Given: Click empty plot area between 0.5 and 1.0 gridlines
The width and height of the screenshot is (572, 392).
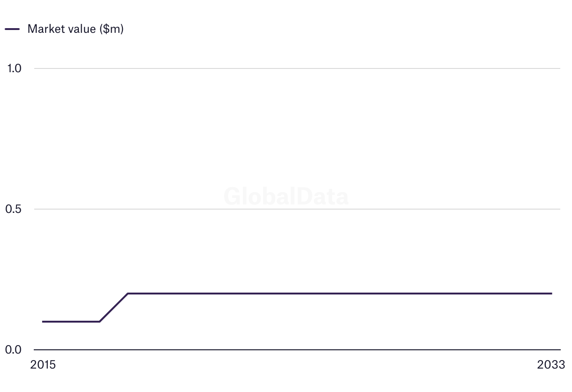Looking at the screenshot, I should tap(297, 139).
